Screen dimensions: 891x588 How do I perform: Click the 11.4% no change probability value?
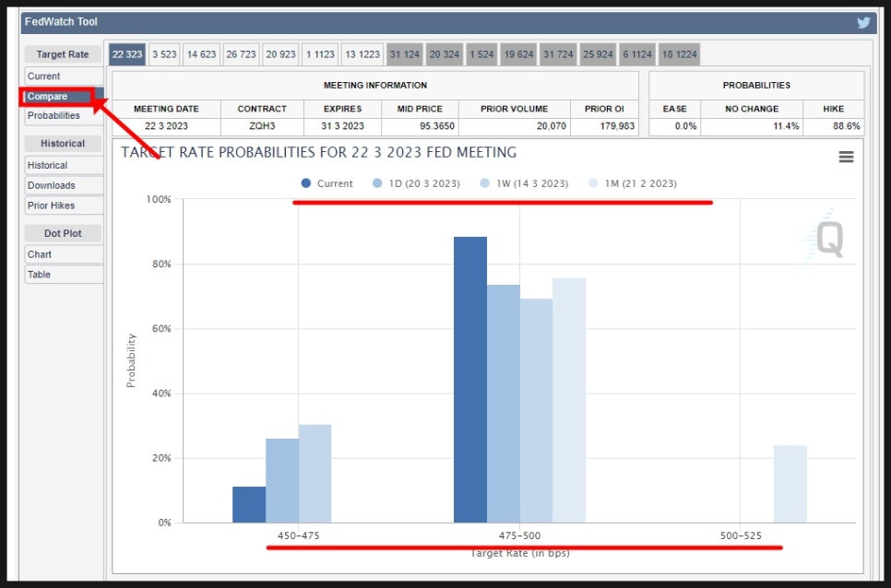786,126
